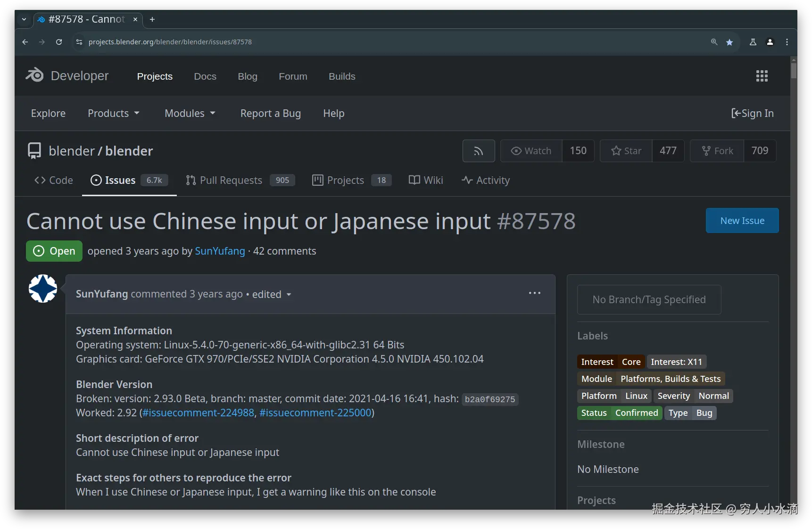Click the Sign In button
Image resolution: width=812 pixels, height=529 pixels.
753,113
